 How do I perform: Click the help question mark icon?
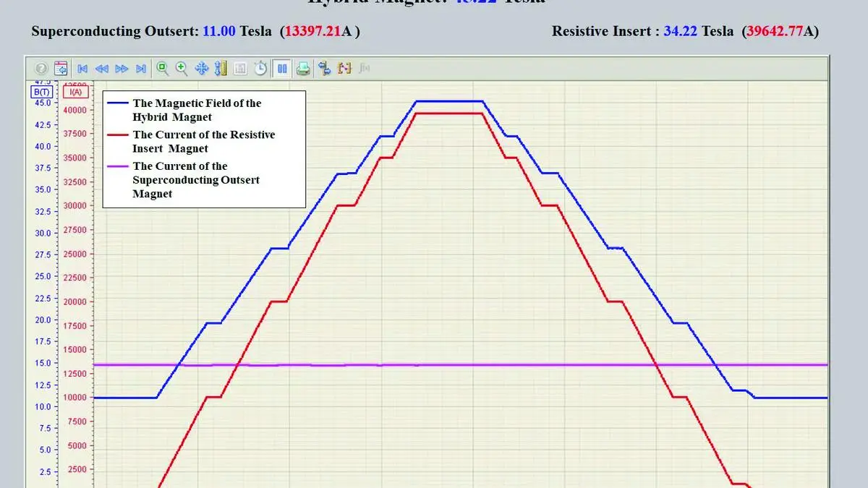[41, 69]
